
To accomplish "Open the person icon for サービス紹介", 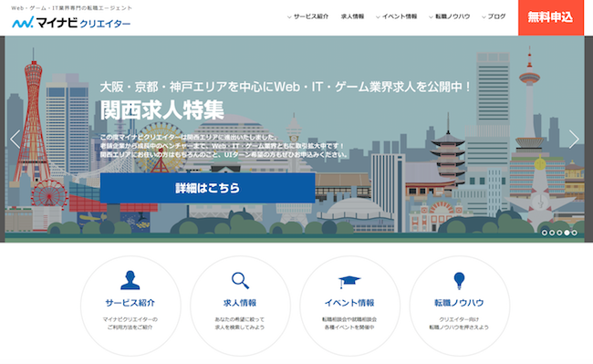I will coord(130,280).
